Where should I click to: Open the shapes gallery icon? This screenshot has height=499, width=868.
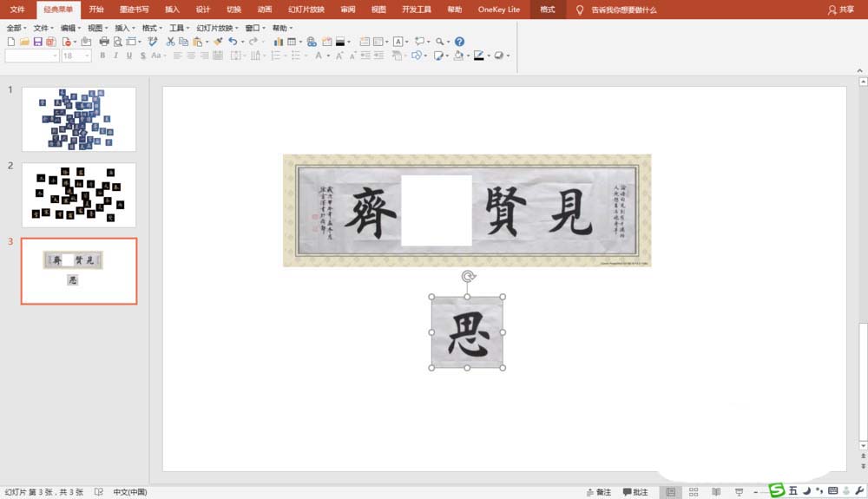tap(417, 56)
